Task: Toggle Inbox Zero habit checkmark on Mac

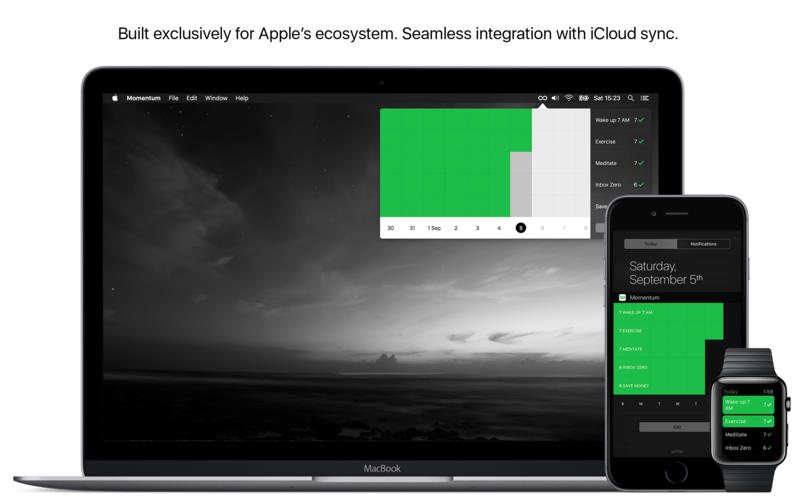Action: pos(641,185)
